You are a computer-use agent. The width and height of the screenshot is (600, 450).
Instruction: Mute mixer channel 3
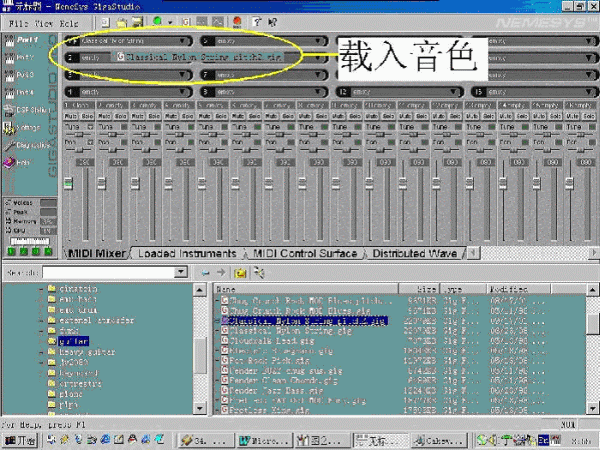pyautogui.click(x=137, y=116)
